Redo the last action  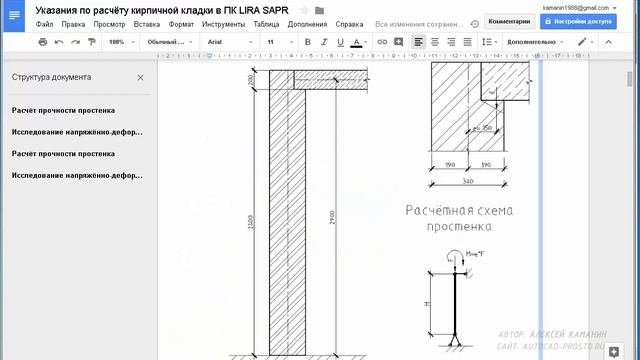pos(75,42)
